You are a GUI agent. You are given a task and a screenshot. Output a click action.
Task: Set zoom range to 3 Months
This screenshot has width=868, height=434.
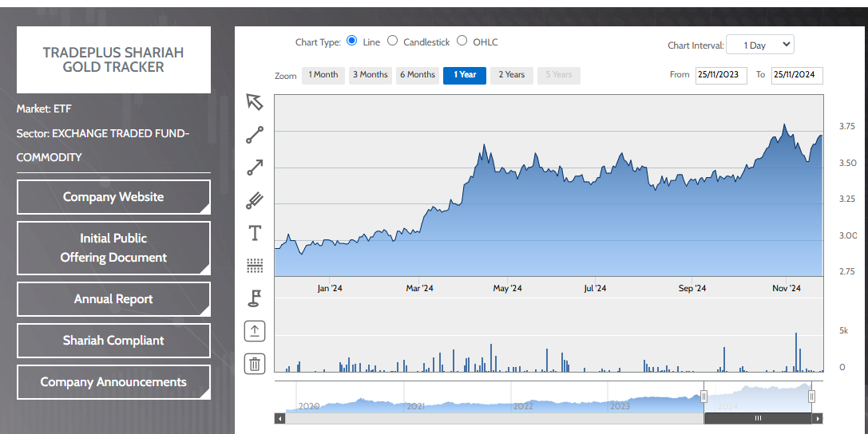pyautogui.click(x=371, y=75)
